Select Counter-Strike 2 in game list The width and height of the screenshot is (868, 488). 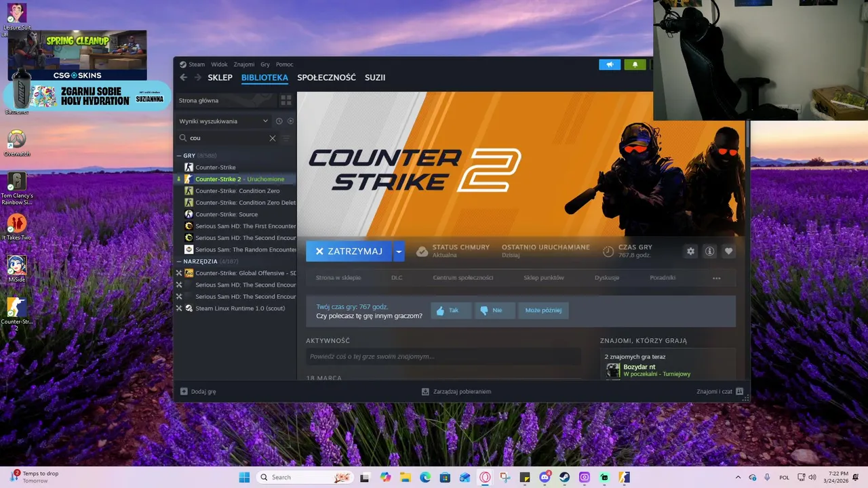235,179
